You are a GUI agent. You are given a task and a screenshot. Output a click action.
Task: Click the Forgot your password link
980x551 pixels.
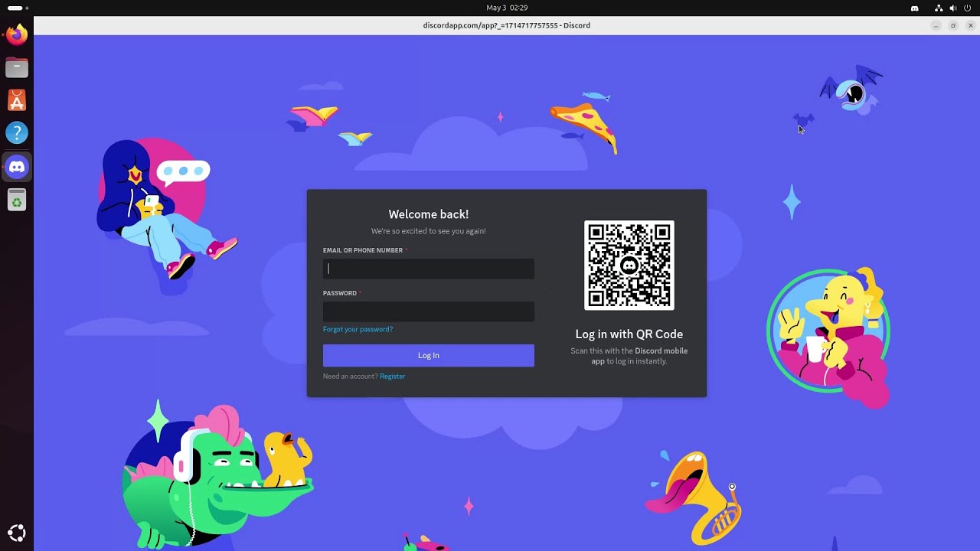pos(358,329)
